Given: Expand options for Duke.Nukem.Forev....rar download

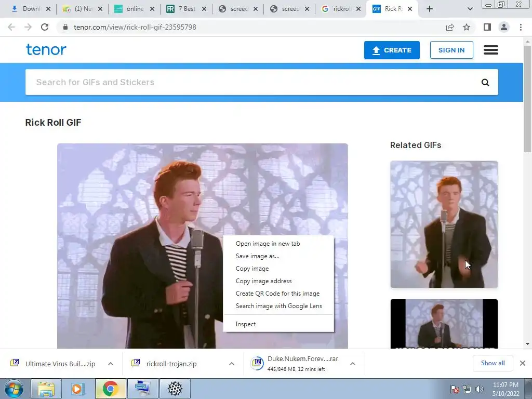Looking at the screenshot, I should click(x=353, y=364).
